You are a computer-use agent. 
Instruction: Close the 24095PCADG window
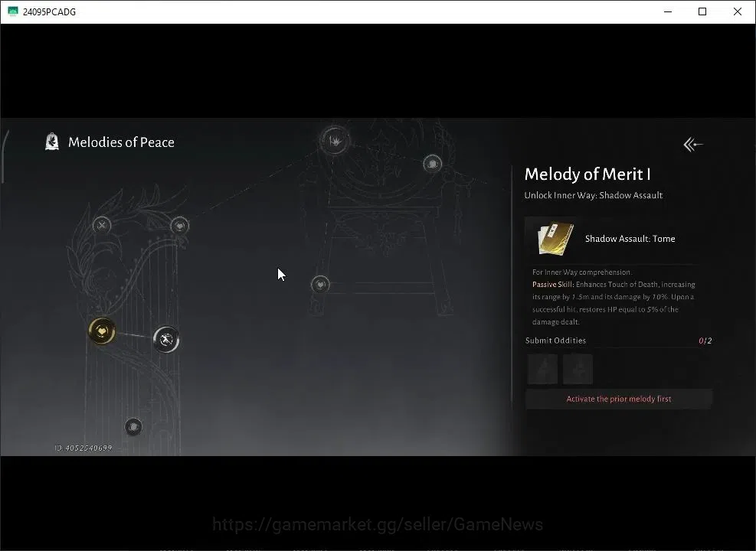737,11
